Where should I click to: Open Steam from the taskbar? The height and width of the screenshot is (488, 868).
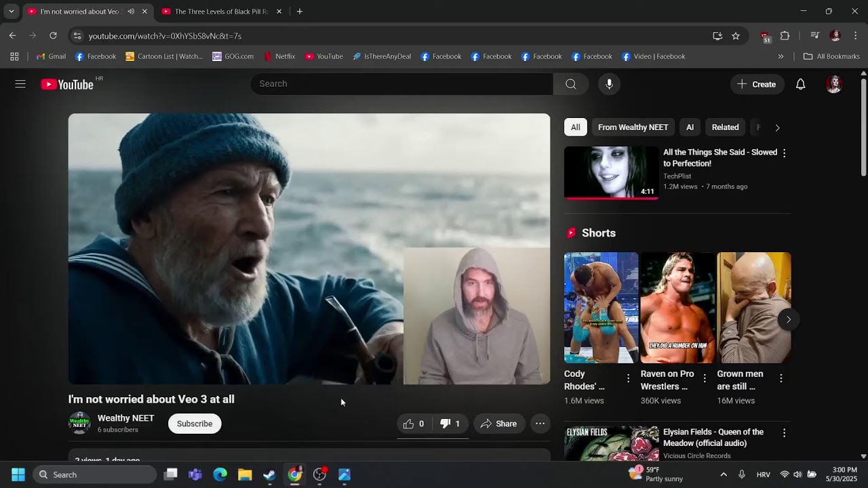269,474
